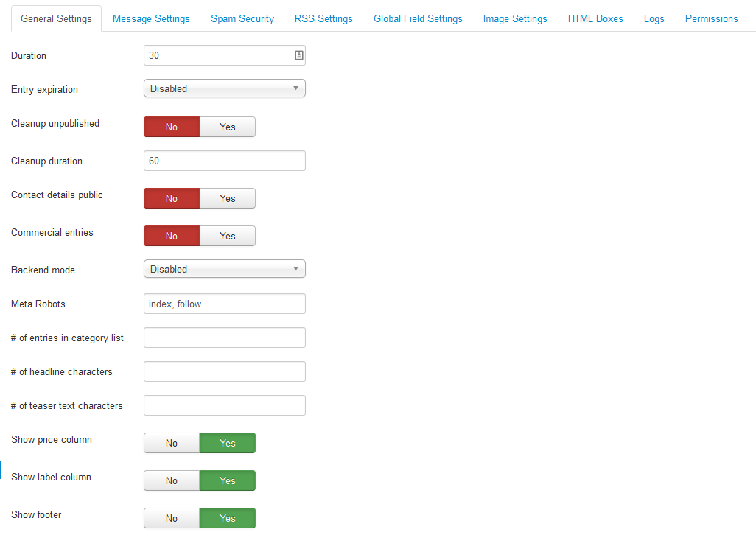Screen dimensions: 756x549
Task: Set Contact details public to Yes
Action: [x=227, y=198]
